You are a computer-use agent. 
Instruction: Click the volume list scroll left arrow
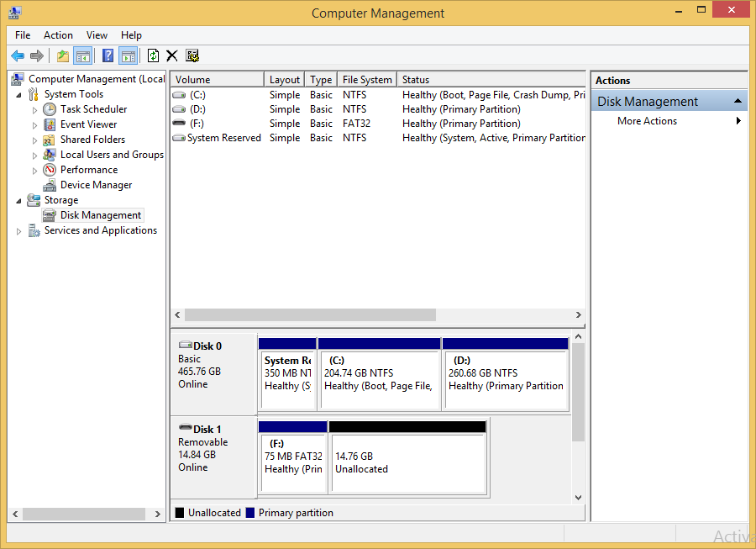click(177, 315)
